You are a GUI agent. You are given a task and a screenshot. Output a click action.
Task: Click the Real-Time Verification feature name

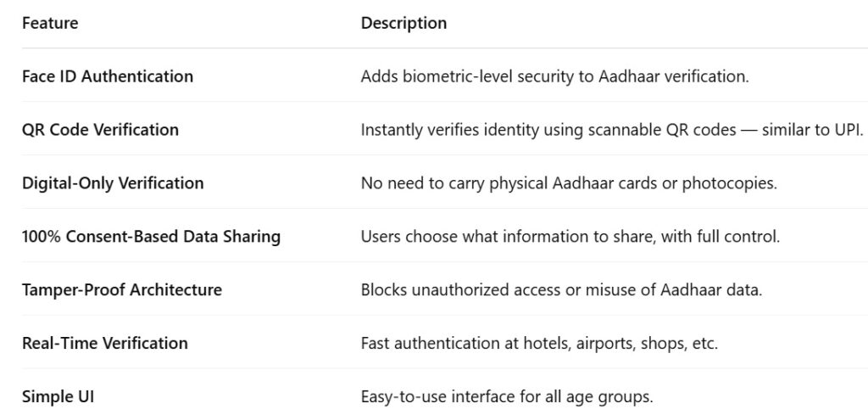click(x=104, y=343)
